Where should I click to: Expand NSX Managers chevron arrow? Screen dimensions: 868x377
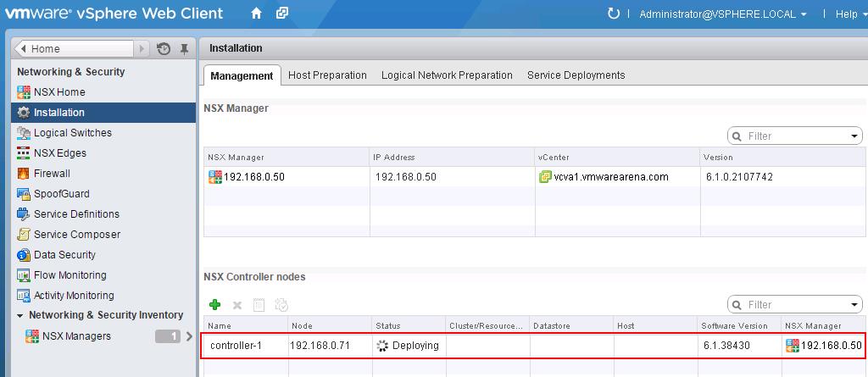(189, 336)
